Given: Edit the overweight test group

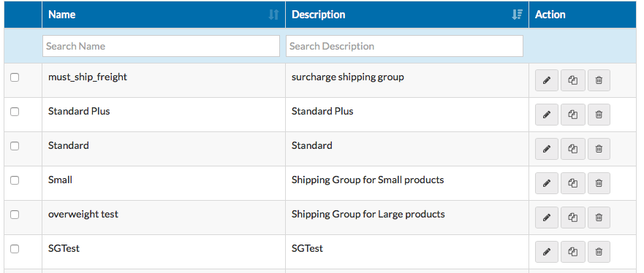Looking at the screenshot, I should pos(547,218).
